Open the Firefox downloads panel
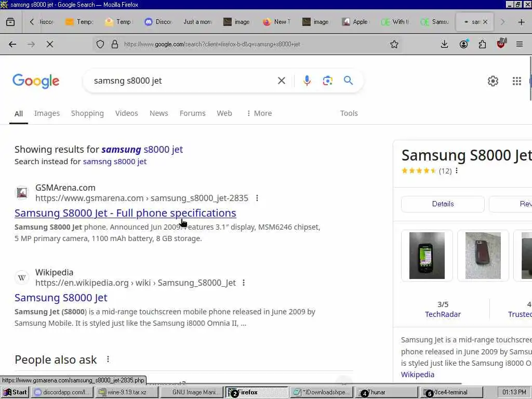Image resolution: width=532 pixels, height=399 pixels. [444, 44]
